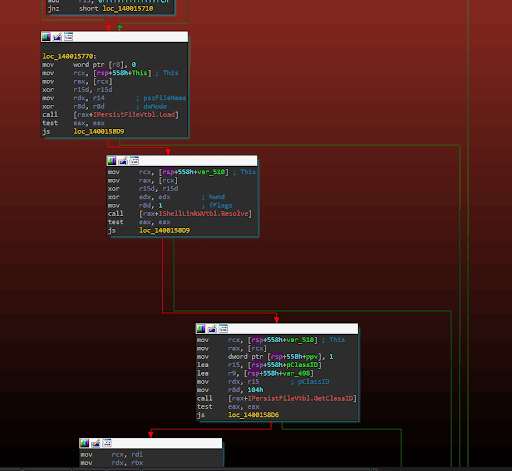The height and width of the screenshot is (471, 512).
Task: Click 'test eax, eax' in the loc_140015770 node
Action: (73, 123)
